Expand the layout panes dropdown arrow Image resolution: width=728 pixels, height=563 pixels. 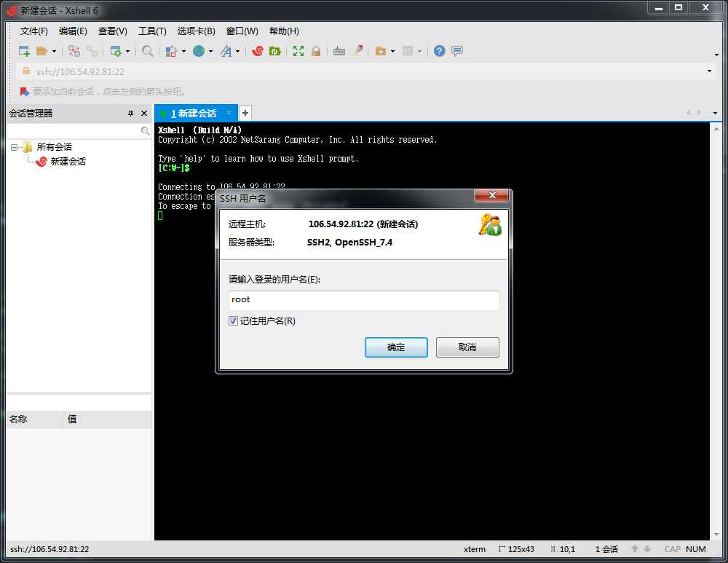click(420, 51)
